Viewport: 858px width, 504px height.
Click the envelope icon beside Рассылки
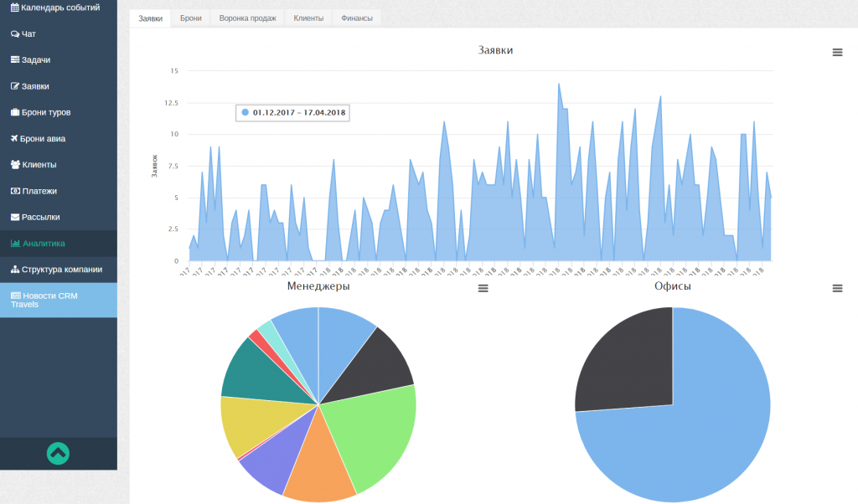(15, 217)
